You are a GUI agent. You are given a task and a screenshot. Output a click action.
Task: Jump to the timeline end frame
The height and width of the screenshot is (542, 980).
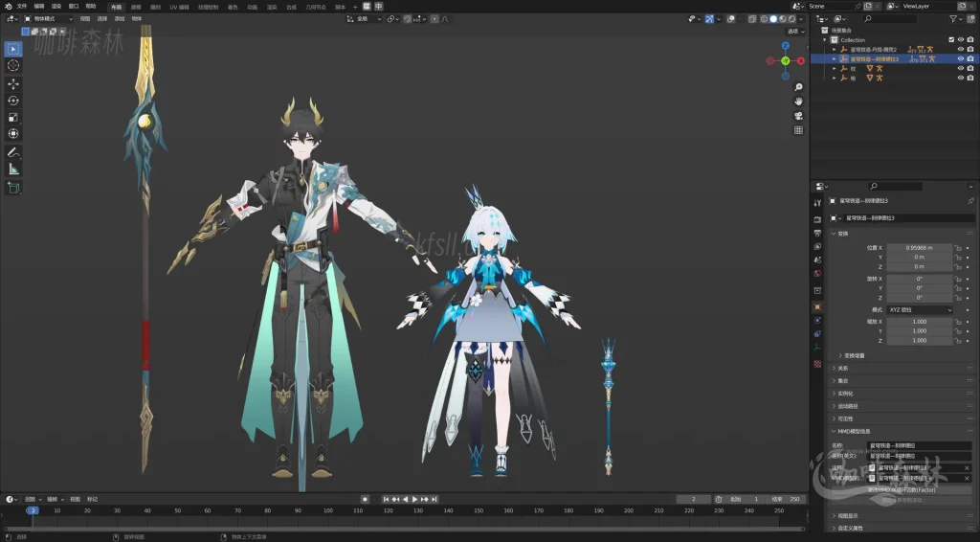point(434,500)
